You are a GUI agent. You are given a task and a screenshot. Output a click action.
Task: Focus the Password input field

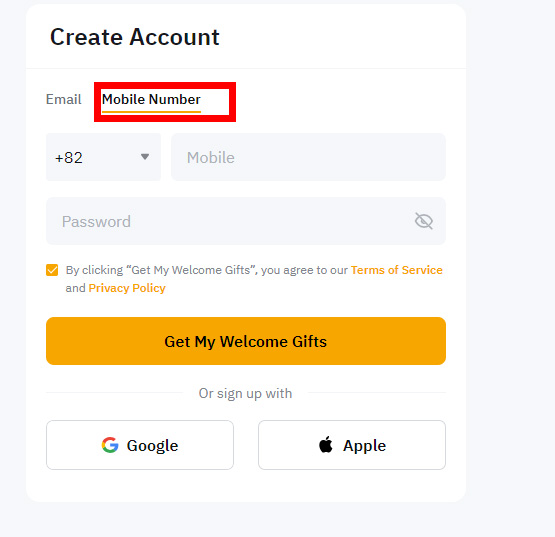[x=246, y=221]
